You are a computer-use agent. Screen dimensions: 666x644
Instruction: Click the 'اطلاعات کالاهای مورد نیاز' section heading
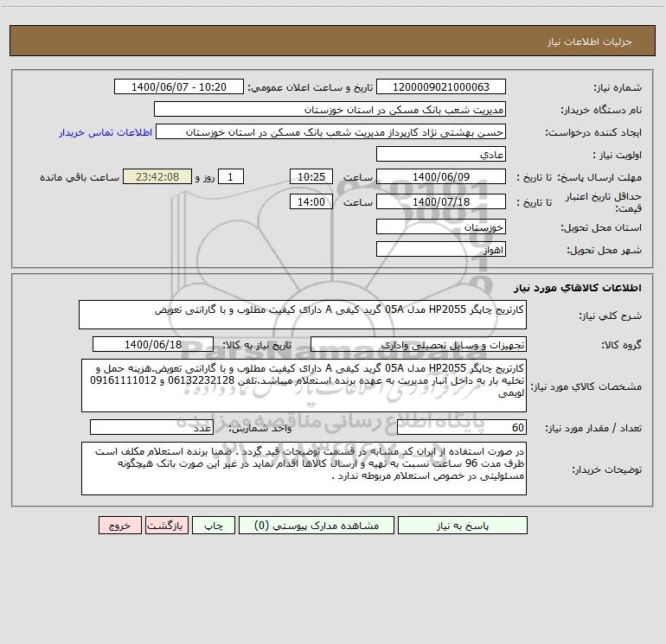click(578, 288)
